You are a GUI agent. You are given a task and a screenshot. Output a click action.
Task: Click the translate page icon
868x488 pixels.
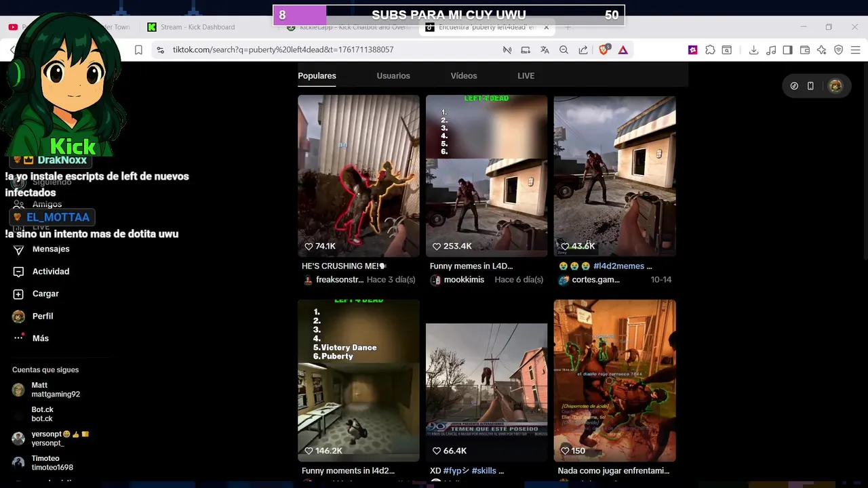pyautogui.click(x=545, y=49)
